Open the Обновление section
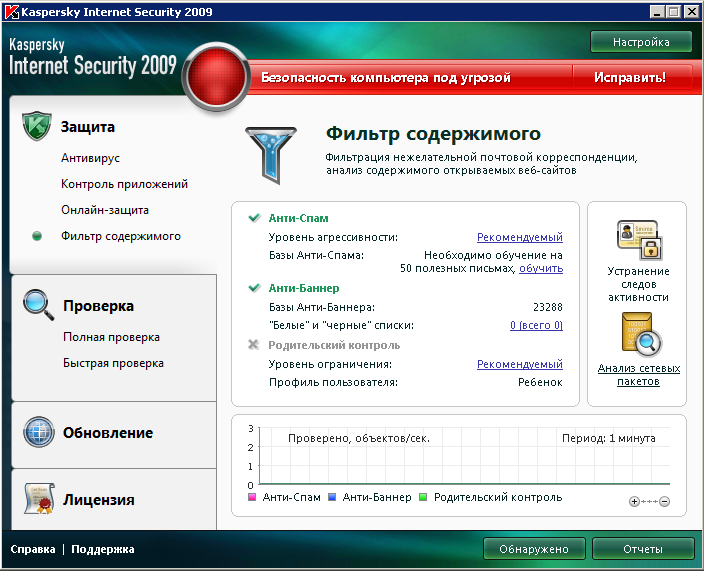The image size is (704, 571). click(108, 433)
